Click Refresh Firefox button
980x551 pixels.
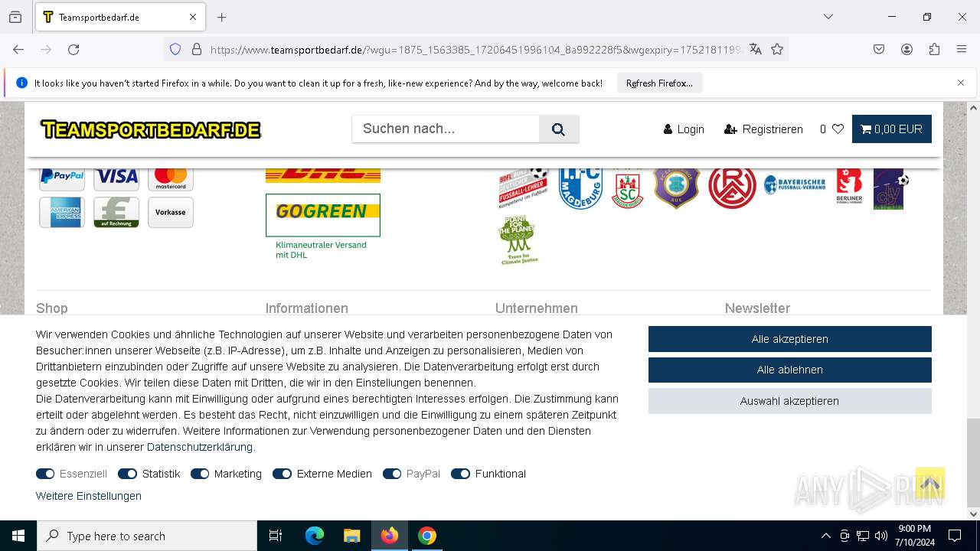659,83
